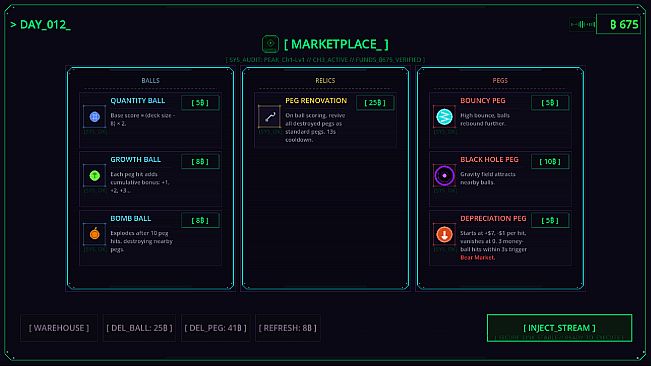
Task: Select the Depreciation Peg arrow icon
Action: [x=444, y=234]
